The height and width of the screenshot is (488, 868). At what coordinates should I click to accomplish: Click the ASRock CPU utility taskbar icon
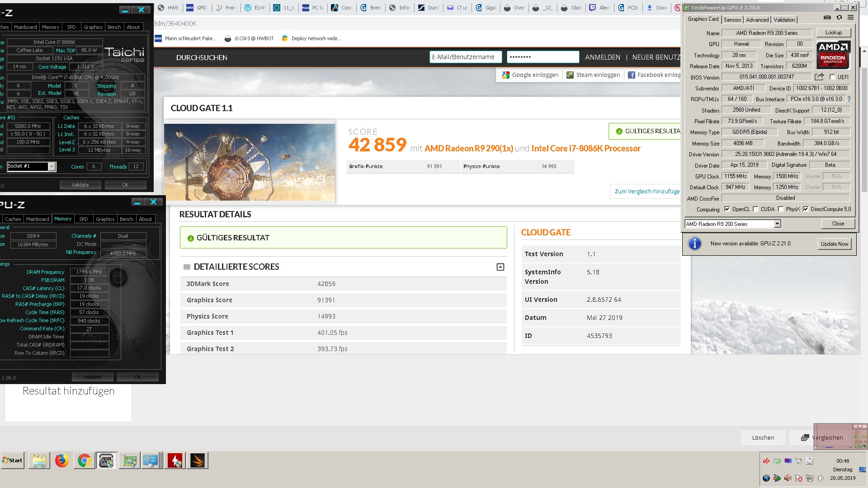[106, 460]
